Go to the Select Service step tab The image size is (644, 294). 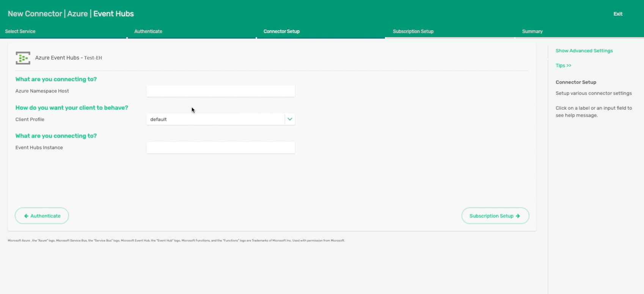(x=20, y=31)
